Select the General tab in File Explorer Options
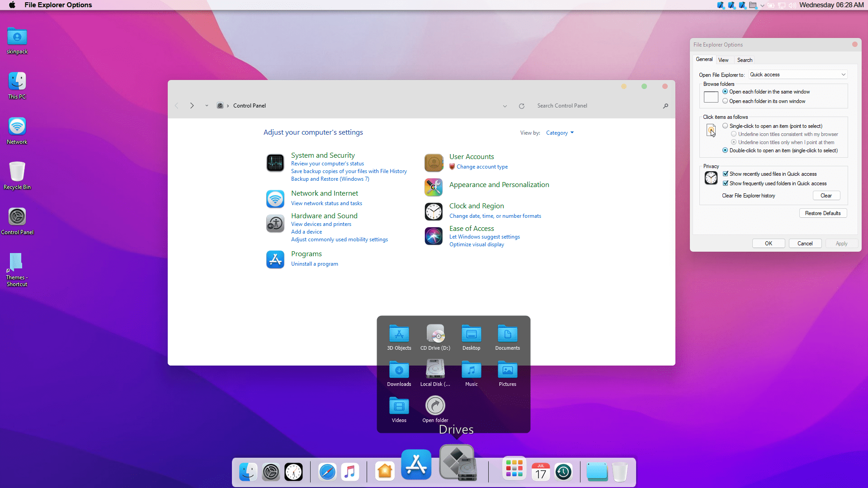This screenshot has height=488, width=868. tap(704, 59)
